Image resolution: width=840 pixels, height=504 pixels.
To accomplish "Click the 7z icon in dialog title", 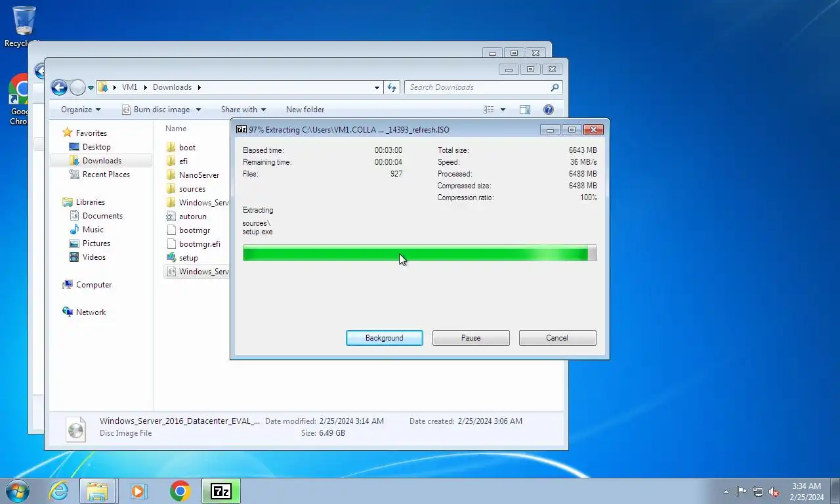I will [x=241, y=130].
